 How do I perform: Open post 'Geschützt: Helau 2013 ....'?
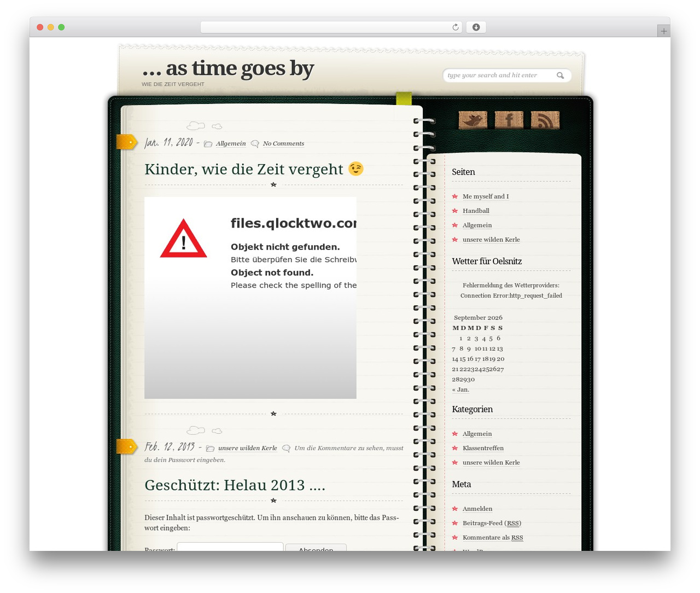tap(235, 485)
